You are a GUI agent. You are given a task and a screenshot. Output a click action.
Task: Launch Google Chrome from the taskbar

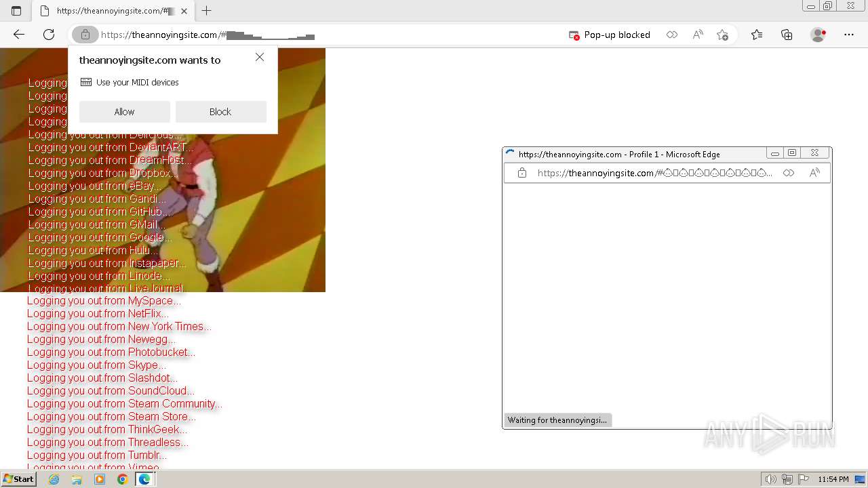122,479
